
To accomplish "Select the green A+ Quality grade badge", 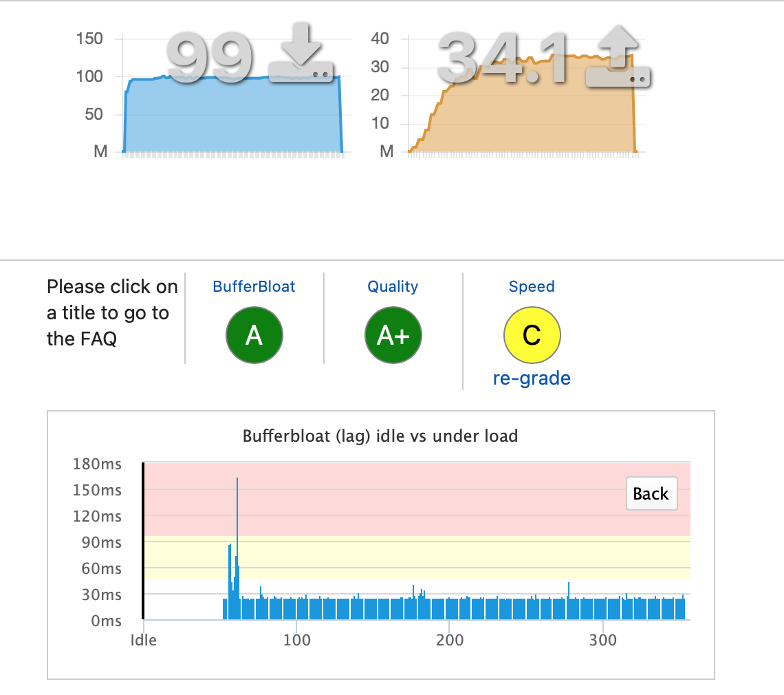I will pyautogui.click(x=393, y=335).
